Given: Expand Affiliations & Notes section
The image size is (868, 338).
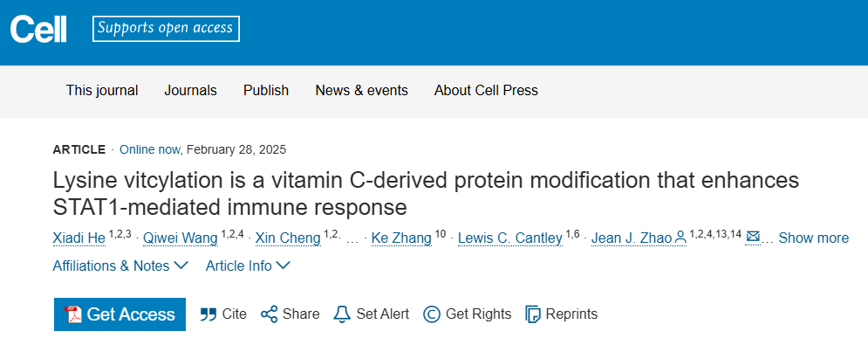Looking at the screenshot, I should click(120, 266).
